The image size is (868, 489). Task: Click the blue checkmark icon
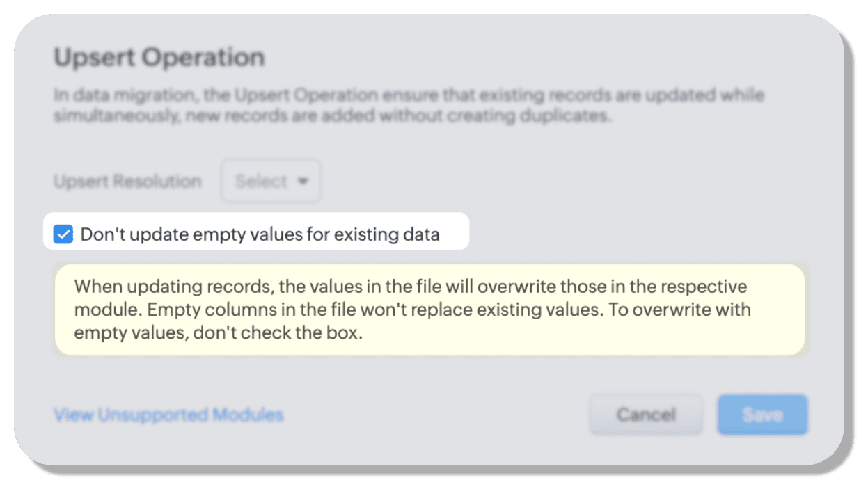point(63,234)
